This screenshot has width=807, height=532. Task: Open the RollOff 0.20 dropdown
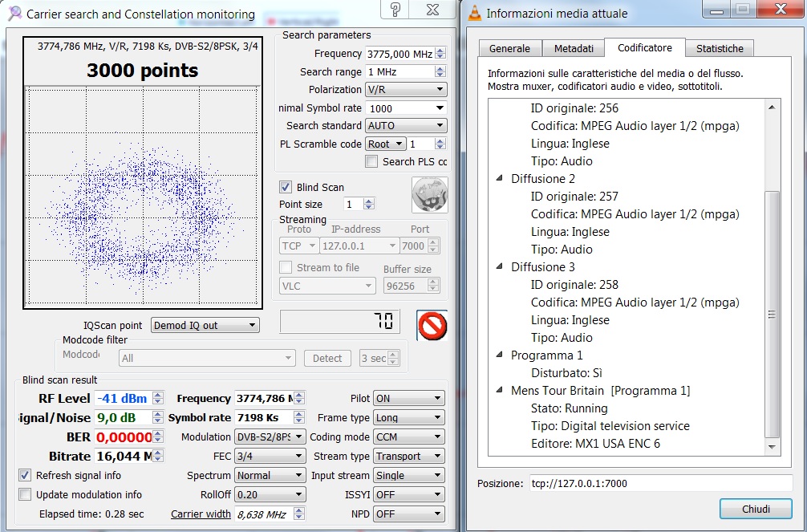point(270,495)
